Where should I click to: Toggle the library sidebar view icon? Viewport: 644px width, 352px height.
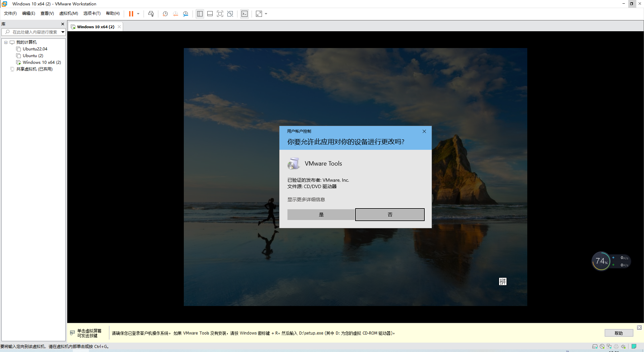pyautogui.click(x=200, y=14)
